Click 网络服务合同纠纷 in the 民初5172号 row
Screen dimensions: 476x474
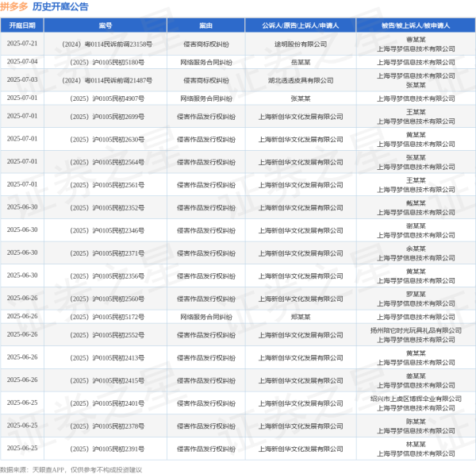click(205, 317)
